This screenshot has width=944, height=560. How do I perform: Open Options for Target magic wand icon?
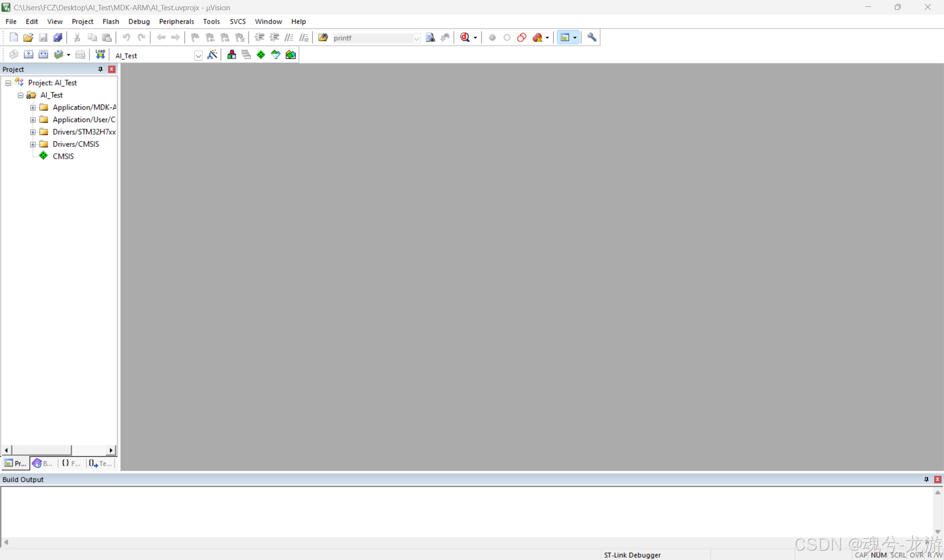coord(212,55)
